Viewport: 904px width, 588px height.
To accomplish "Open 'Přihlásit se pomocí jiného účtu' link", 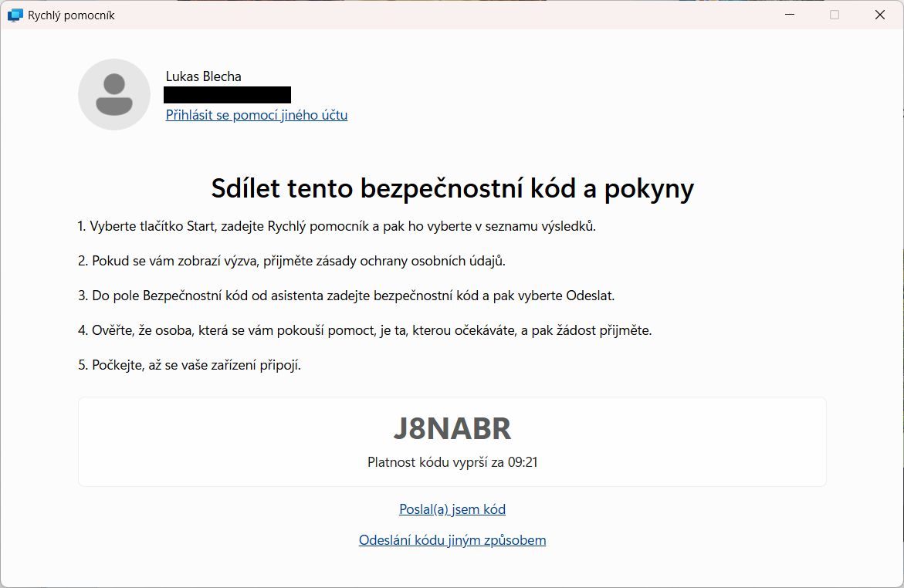I will pyautogui.click(x=256, y=115).
